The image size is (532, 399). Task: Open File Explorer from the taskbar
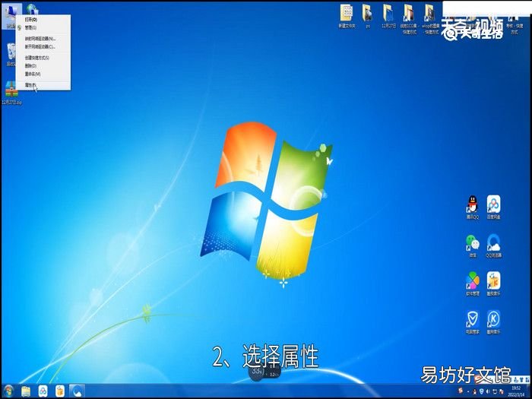[26, 391]
